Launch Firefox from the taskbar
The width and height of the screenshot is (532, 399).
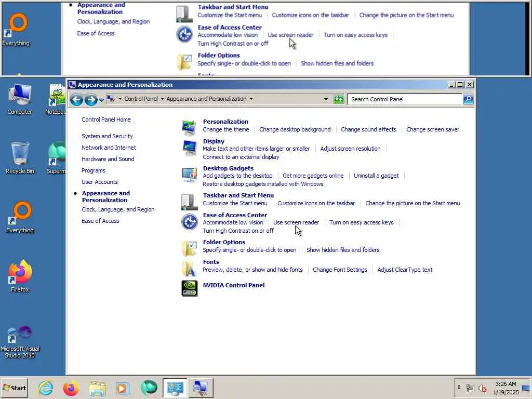(71, 388)
